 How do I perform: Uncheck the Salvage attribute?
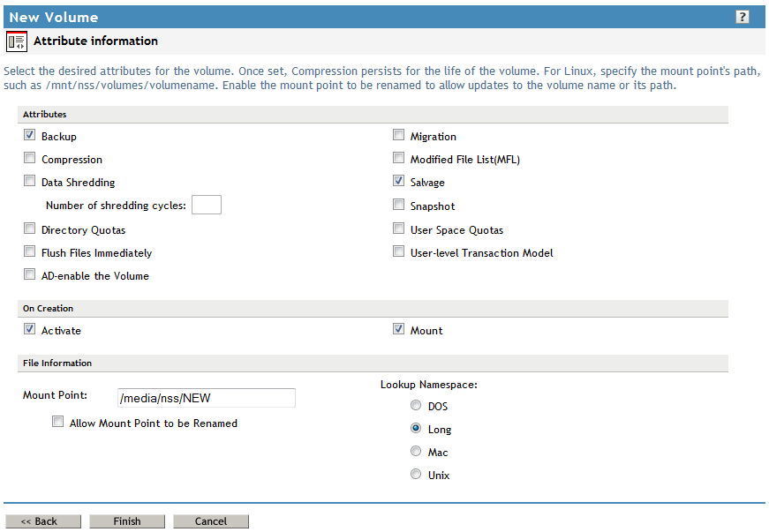pos(398,181)
